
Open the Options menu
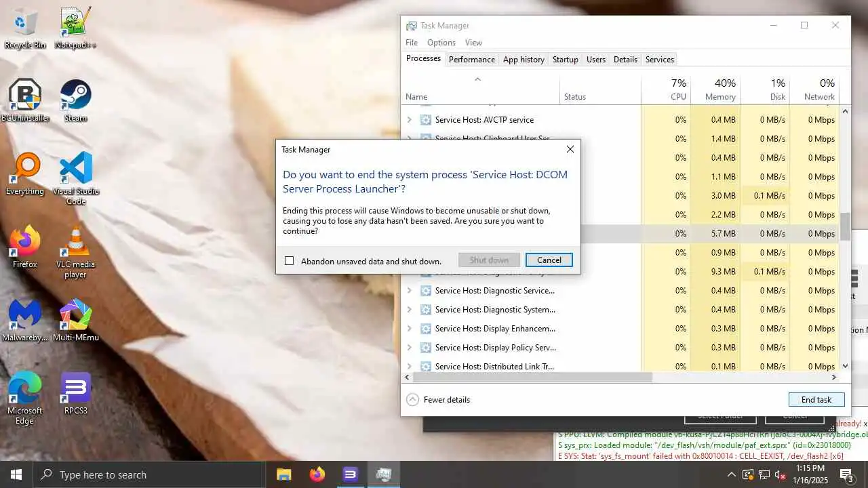point(441,43)
